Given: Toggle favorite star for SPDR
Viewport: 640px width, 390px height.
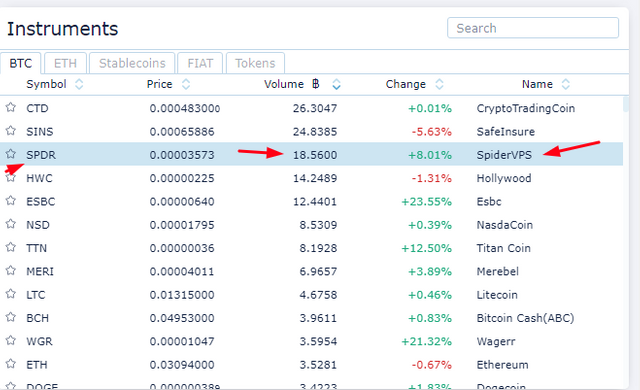Looking at the screenshot, I should (x=11, y=154).
